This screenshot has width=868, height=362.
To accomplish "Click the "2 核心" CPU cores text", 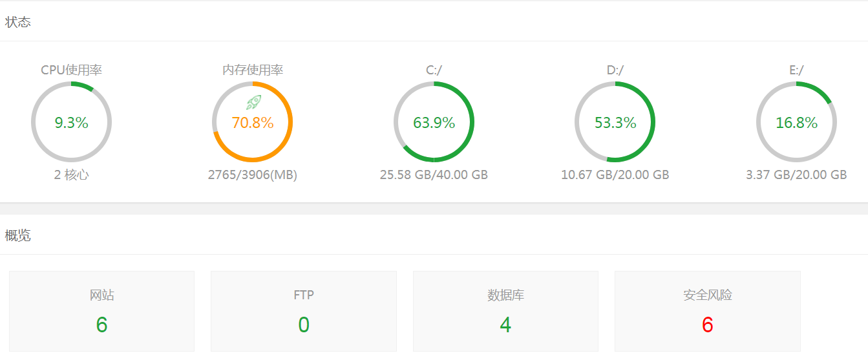I will (71, 175).
